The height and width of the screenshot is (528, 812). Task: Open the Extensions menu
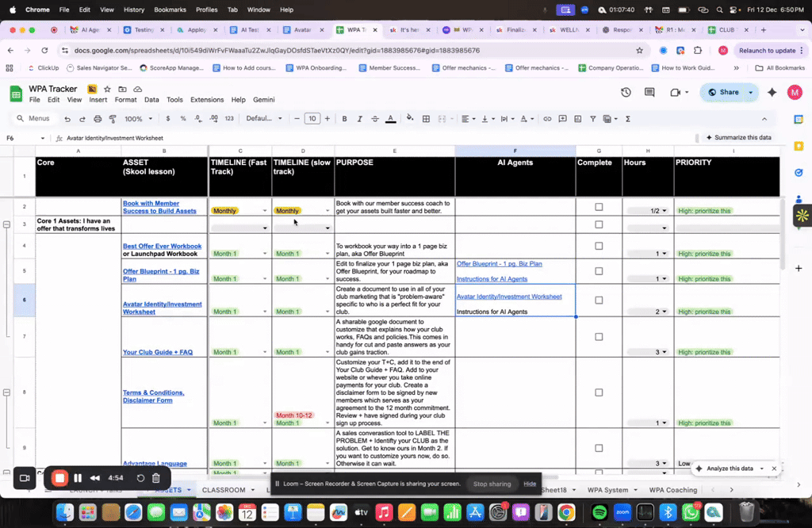coord(207,100)
